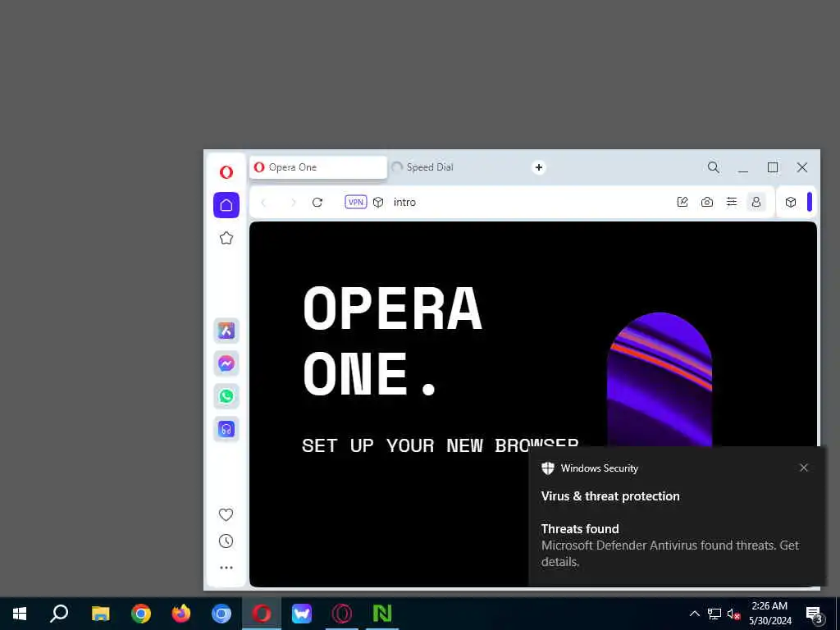
Task: Click the Windows Security notification title
Action: point(599,468)
